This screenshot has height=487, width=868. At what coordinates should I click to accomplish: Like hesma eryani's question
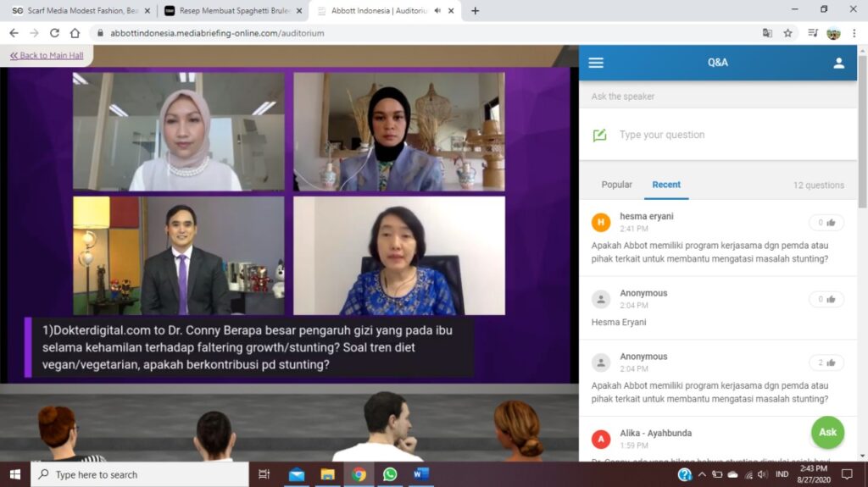coord(826,223)
